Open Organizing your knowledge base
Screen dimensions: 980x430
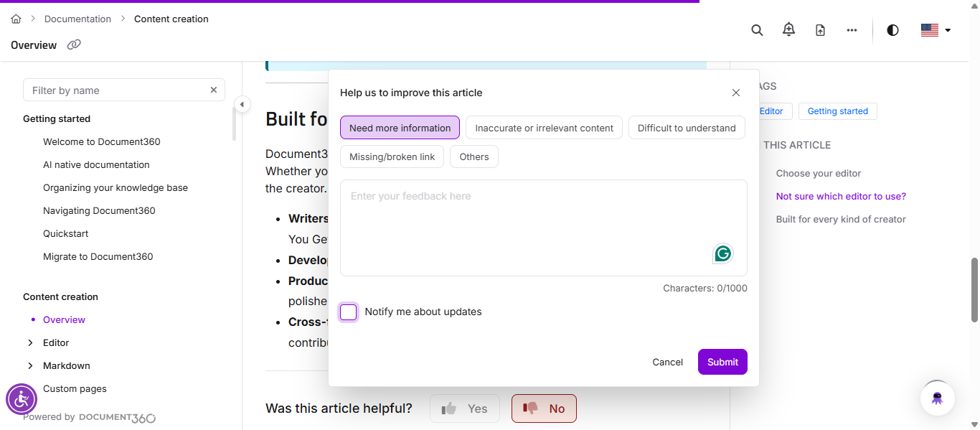[116, 187]
